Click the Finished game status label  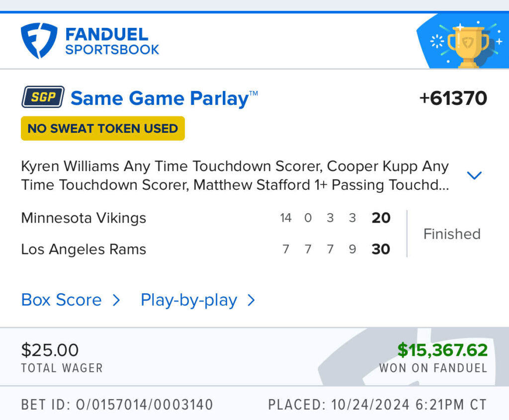pos(451,234)
